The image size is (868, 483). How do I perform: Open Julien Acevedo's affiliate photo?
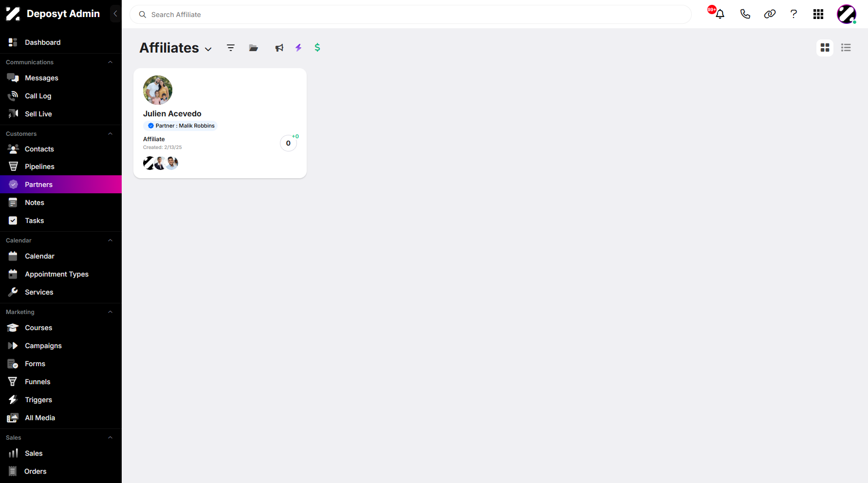[158, 90]
